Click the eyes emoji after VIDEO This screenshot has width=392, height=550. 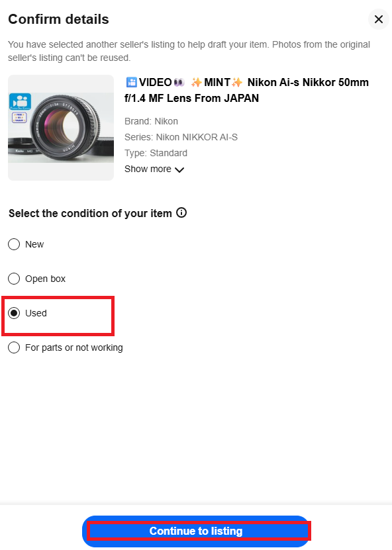(179, 83)
